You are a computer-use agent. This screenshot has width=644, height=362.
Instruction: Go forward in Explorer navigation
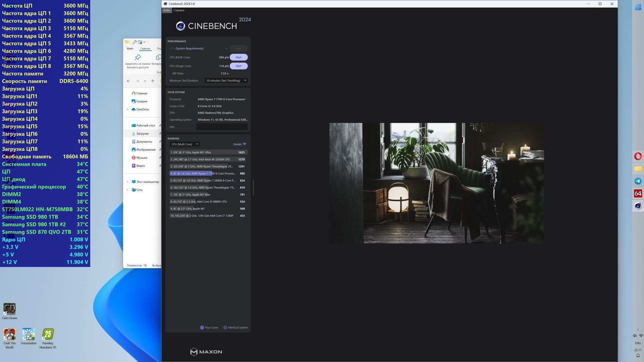137,81
